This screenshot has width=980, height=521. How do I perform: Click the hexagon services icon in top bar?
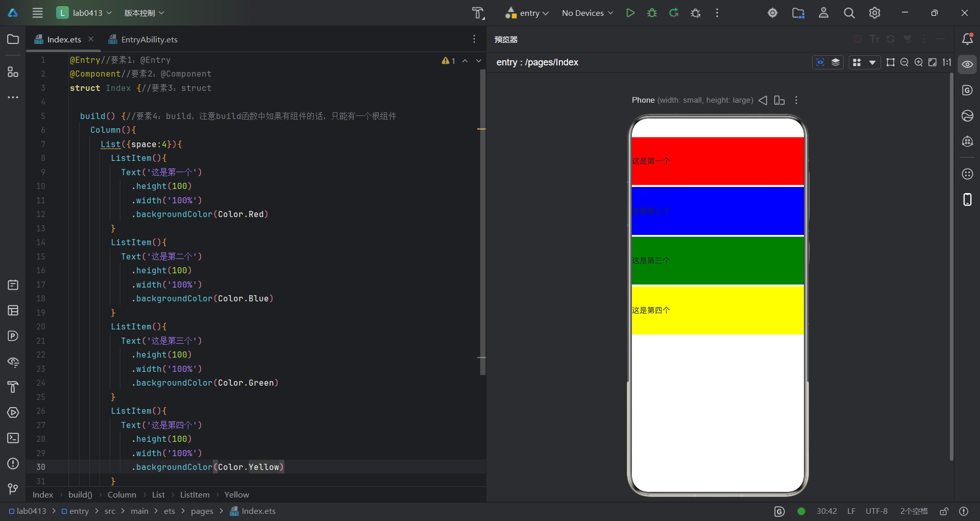click(x=773, y=13)
